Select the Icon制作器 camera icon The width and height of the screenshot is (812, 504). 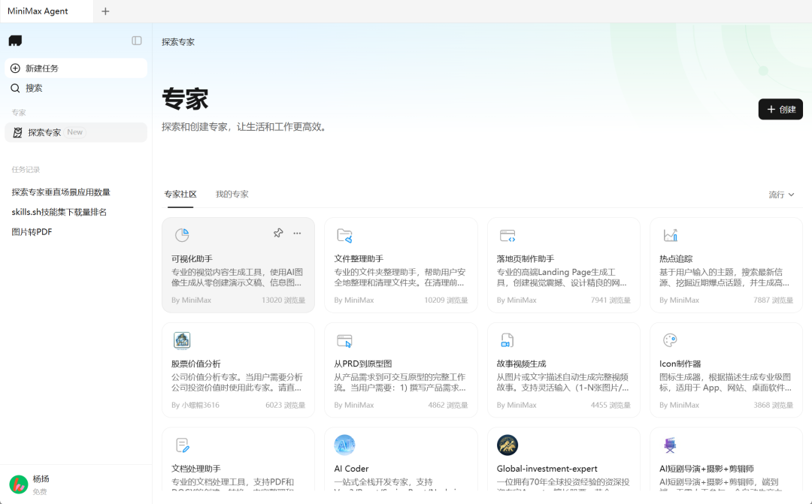coord(670,340)
